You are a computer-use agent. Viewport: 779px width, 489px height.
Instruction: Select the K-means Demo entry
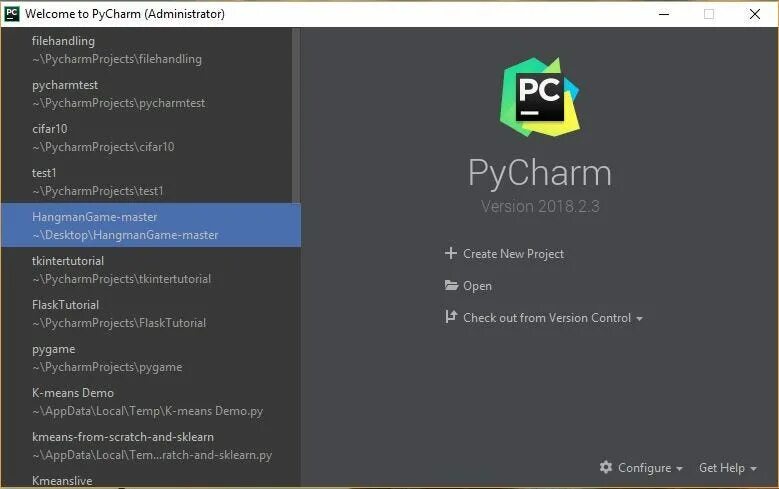click(151, 402)
